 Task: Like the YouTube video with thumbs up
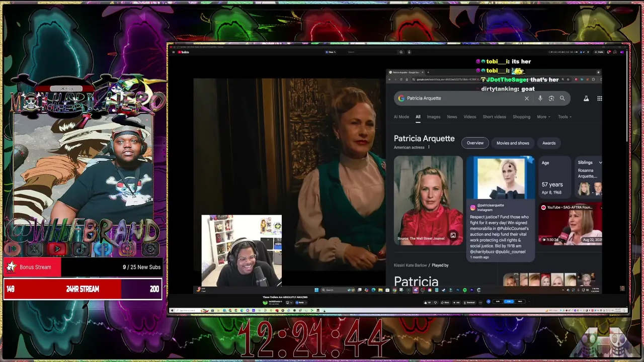coord(428,302)
